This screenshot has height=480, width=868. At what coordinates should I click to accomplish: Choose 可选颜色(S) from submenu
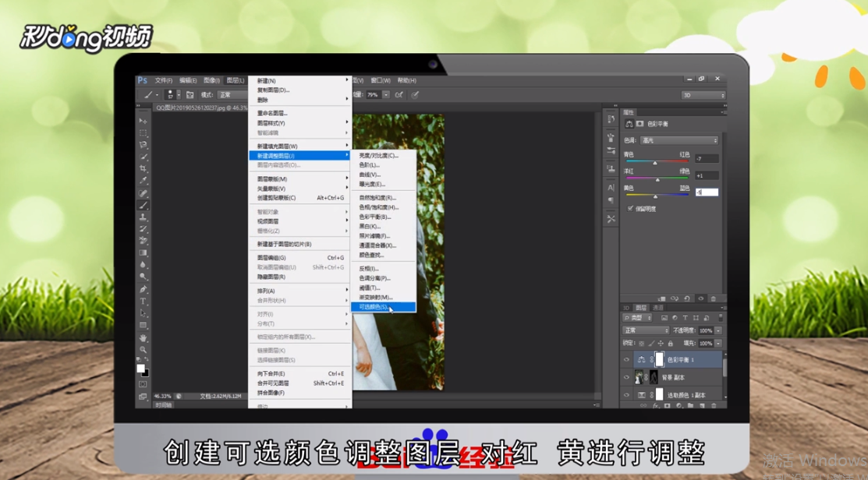click(x=383, y=307)
